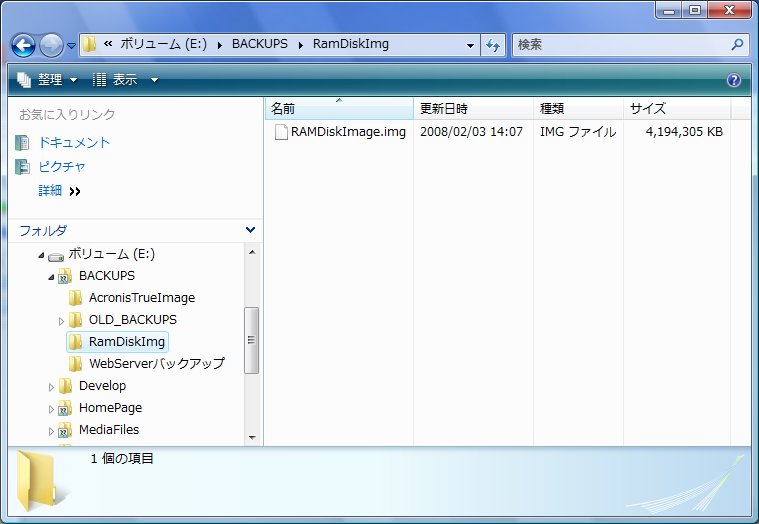Click the RAMDiskImage.img file icon
Viewport: 759px width, 524px height.
(x=281, y=132)
